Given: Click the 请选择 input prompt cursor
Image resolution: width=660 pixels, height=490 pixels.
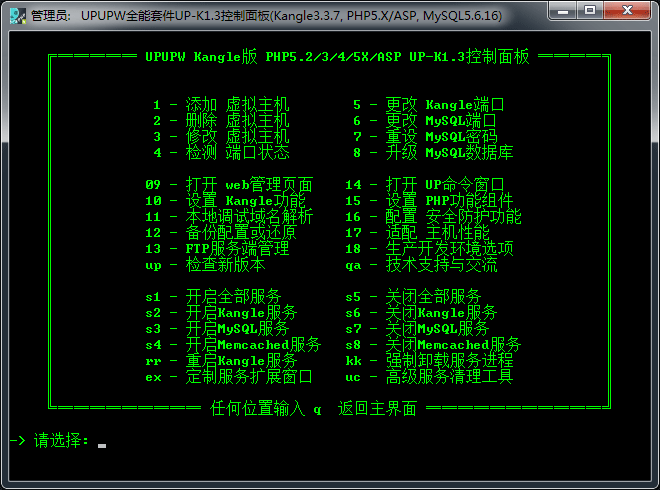Looking at the screenshot, I should (102, 441).
